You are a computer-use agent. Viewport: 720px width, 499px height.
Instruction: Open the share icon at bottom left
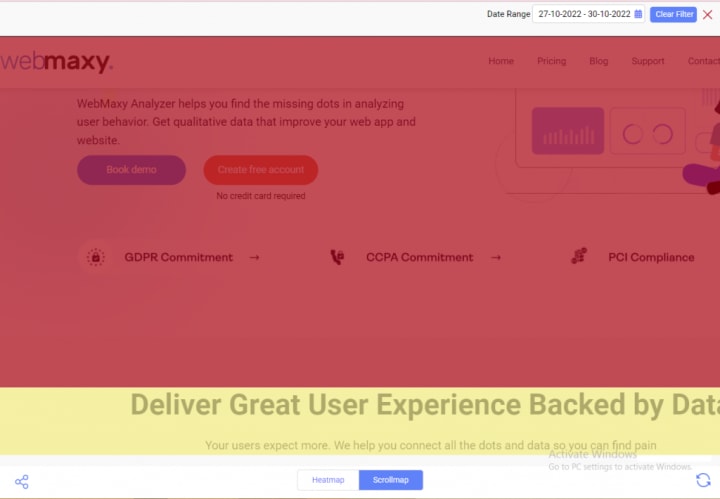pos(22,482)
